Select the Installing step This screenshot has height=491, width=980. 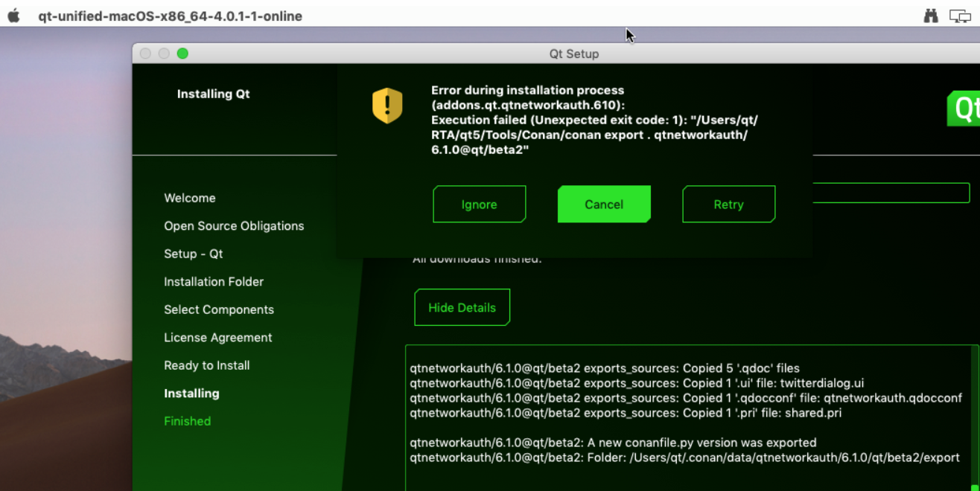click(x=191, y=394)
